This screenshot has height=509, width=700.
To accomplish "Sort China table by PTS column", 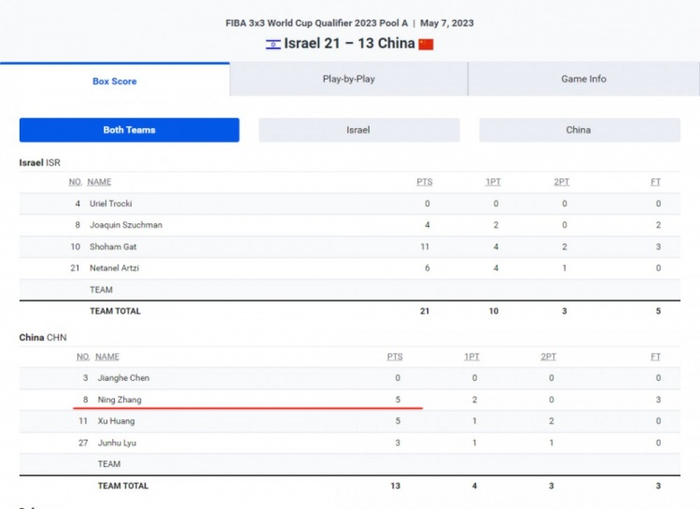I will (394, 356).
